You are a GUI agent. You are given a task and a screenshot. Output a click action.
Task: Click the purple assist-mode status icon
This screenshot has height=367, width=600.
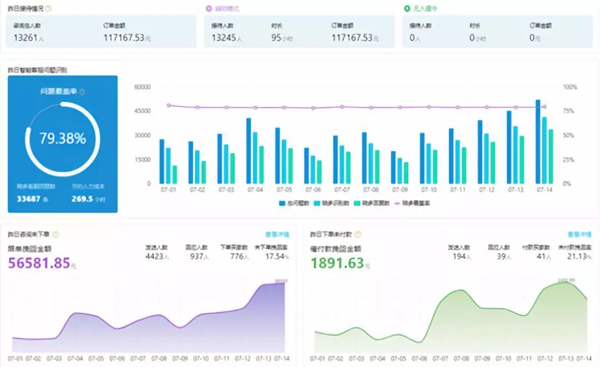209,8
